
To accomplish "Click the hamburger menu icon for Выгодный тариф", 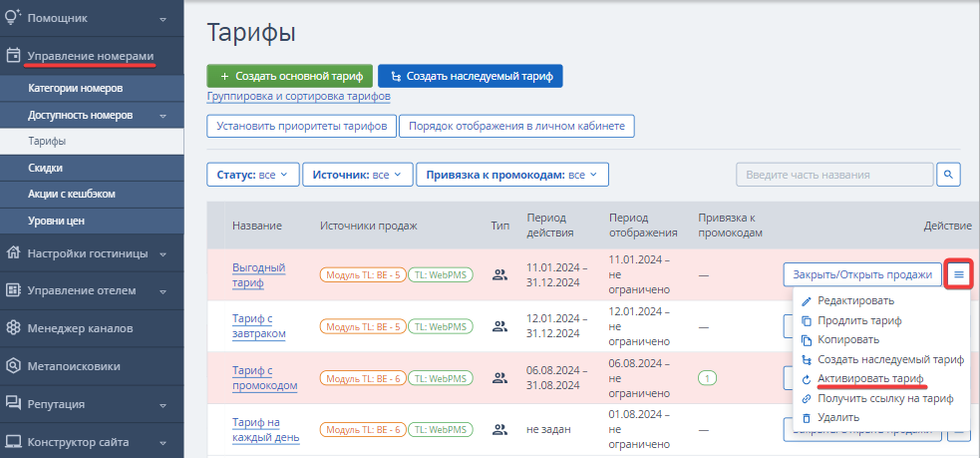I will (x=959, y=274).
